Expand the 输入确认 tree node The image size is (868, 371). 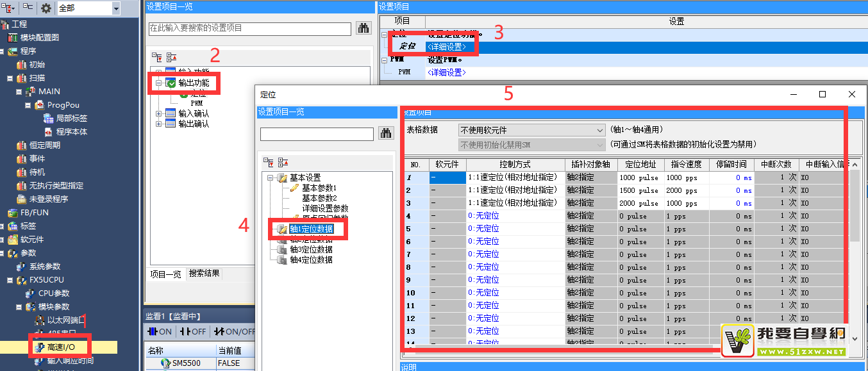[x=159, y=113]
